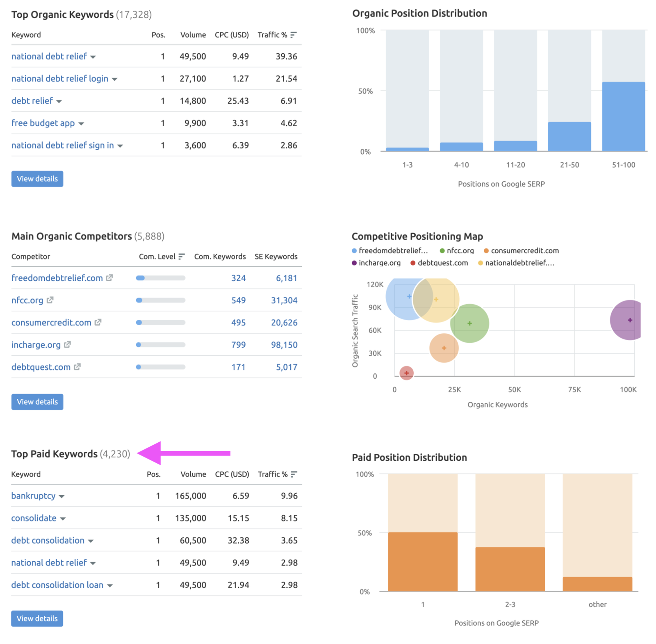Click external link icon next to nfcc.org
This screenshot has height=644, width=656.
[x=50, y=300]
